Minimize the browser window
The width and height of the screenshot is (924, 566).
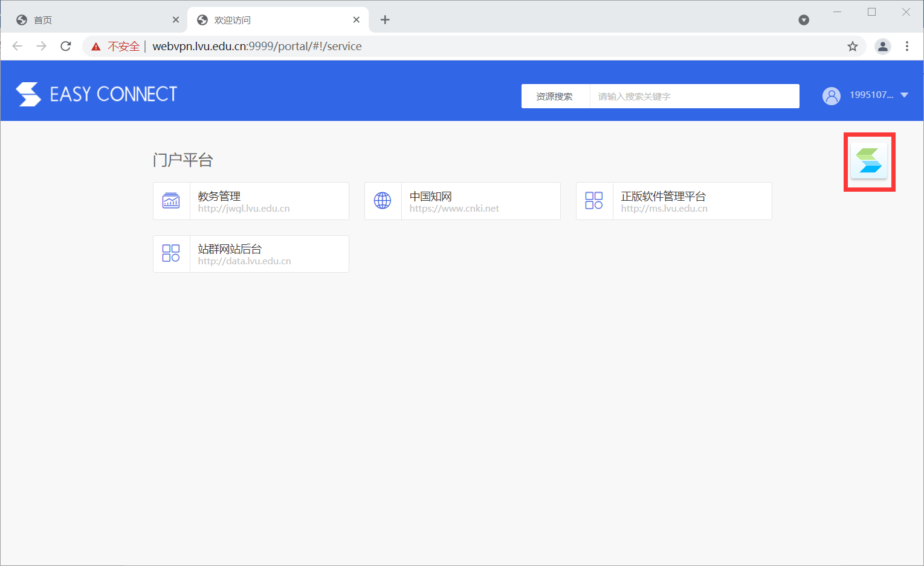pyautogui.click(x=838, y=11)
